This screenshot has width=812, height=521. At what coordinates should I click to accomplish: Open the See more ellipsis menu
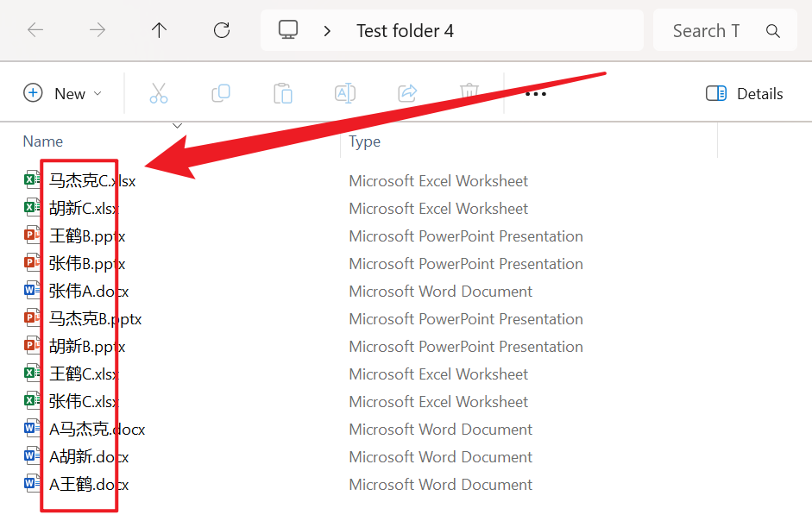(x=536, y=93)
